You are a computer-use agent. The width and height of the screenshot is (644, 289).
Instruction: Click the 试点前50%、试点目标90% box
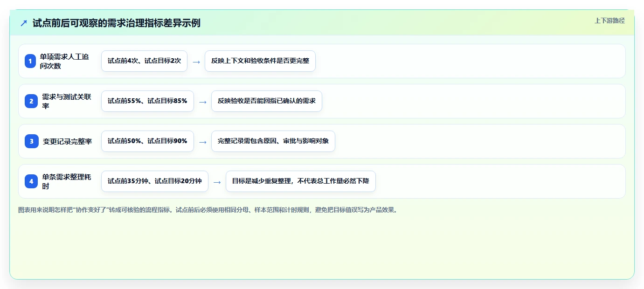pos(147,141)
